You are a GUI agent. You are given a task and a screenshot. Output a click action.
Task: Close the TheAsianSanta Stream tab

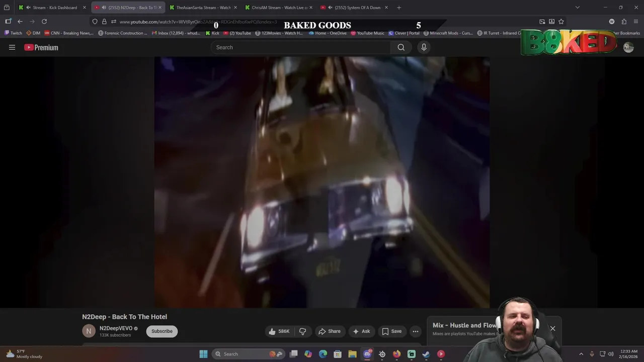pos(235,8)
